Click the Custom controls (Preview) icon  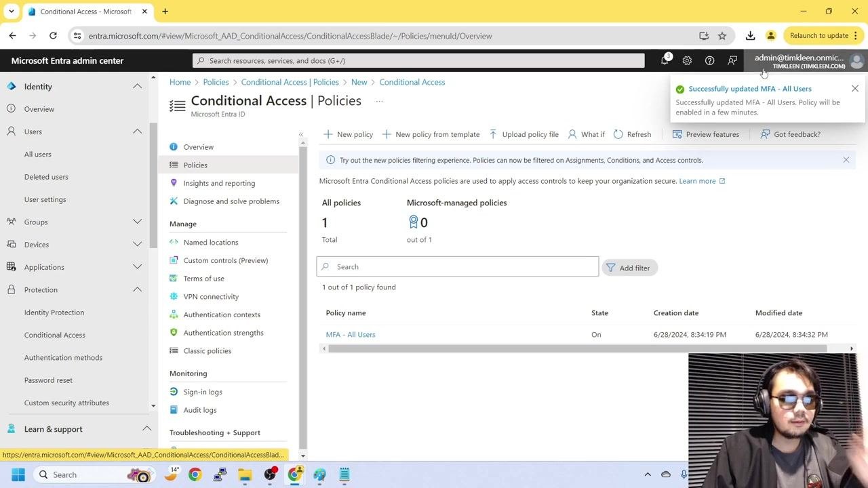click(x=174, y=260)
